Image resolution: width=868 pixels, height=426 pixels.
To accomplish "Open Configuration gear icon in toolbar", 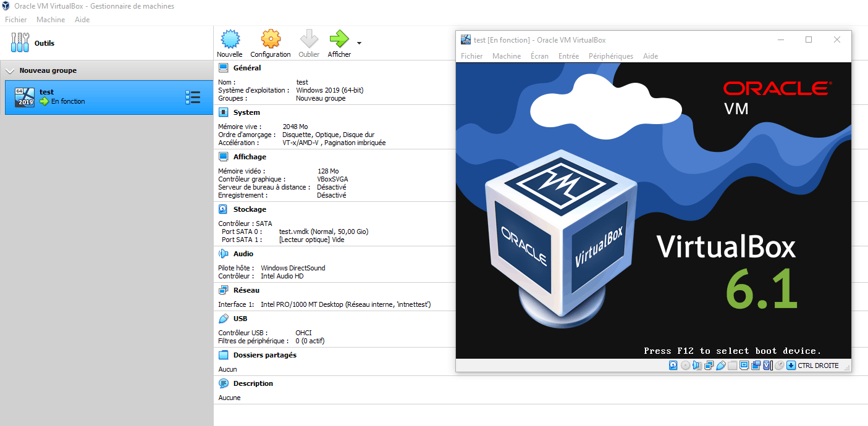I will [271, 39].
